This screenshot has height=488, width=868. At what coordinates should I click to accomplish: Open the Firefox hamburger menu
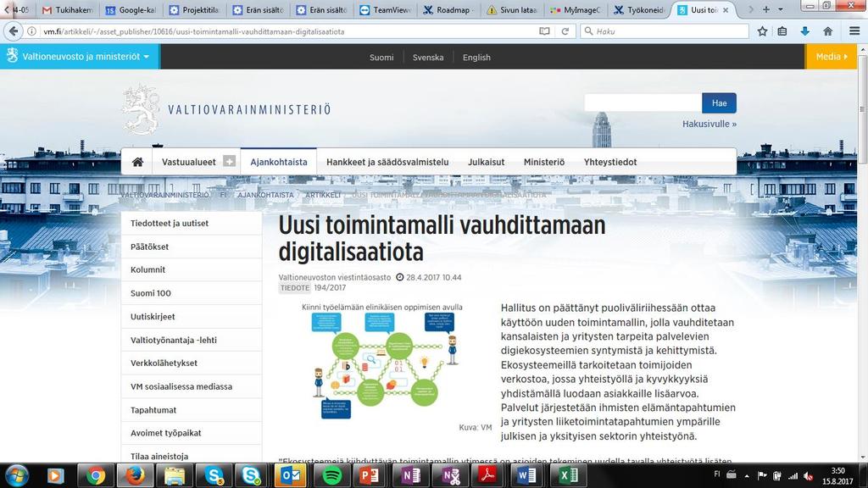(854, 31)
